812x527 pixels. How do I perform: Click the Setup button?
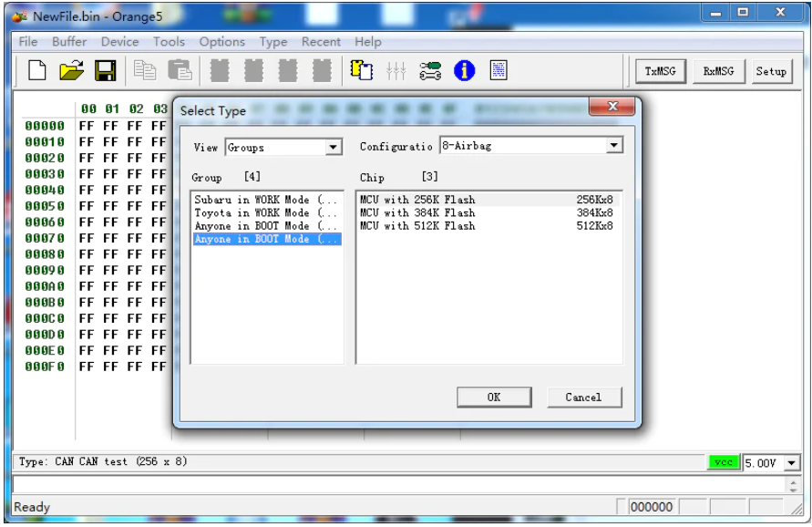tap(771, 71)
